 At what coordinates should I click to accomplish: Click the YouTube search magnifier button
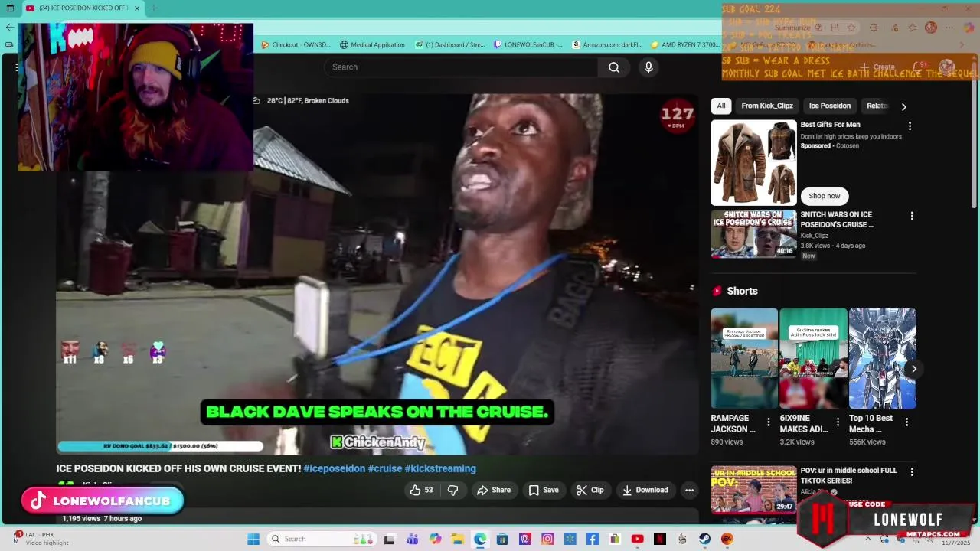point(614,67)
